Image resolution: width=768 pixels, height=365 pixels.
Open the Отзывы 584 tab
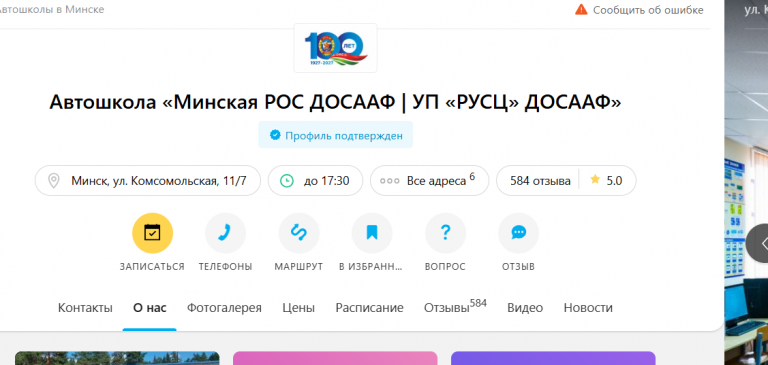455,307
